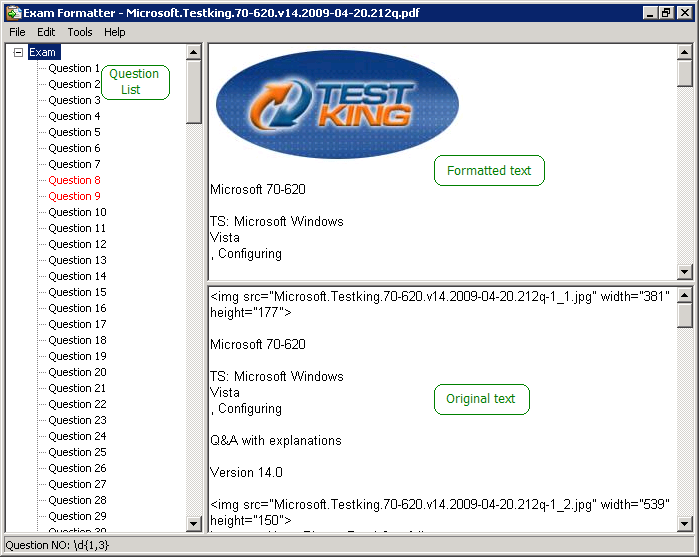
Task: Click 'Question NO: \d{1,3}' status bar text
Action: pos(57,545)
